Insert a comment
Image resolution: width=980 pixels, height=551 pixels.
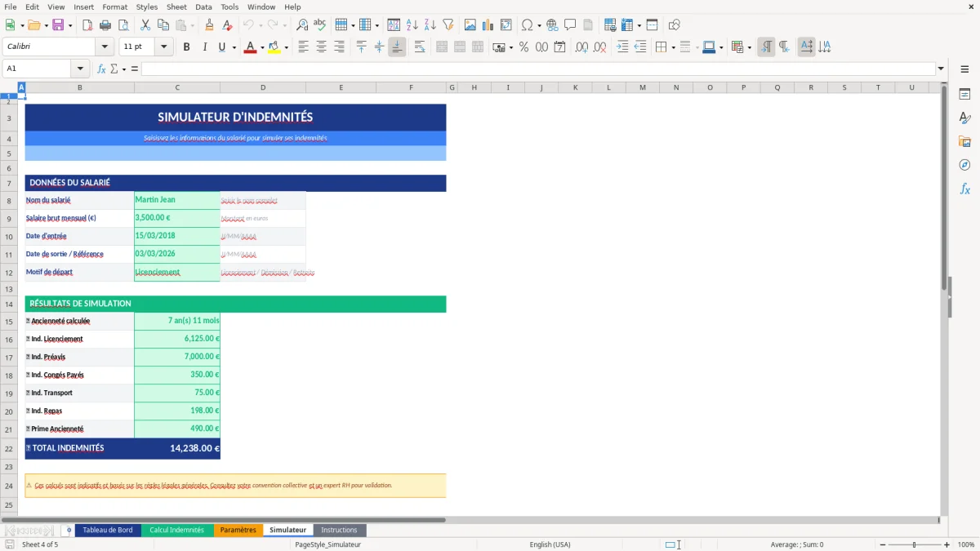[x=572, y=24]
